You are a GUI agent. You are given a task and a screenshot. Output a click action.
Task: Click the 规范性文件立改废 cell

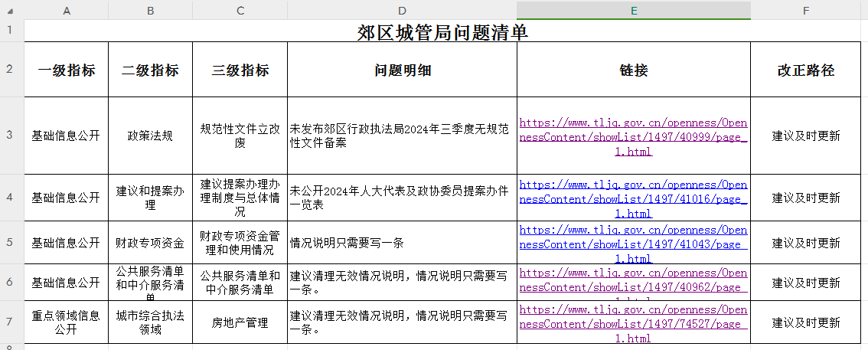240,136
